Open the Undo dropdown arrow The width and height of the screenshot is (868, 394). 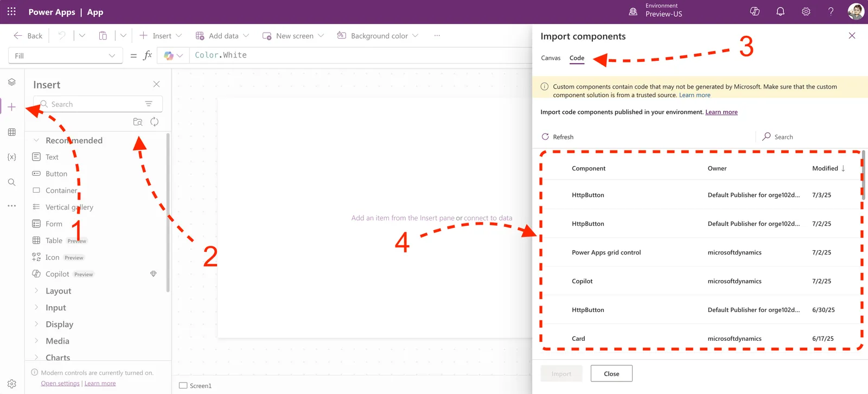[x=82, y=35]
